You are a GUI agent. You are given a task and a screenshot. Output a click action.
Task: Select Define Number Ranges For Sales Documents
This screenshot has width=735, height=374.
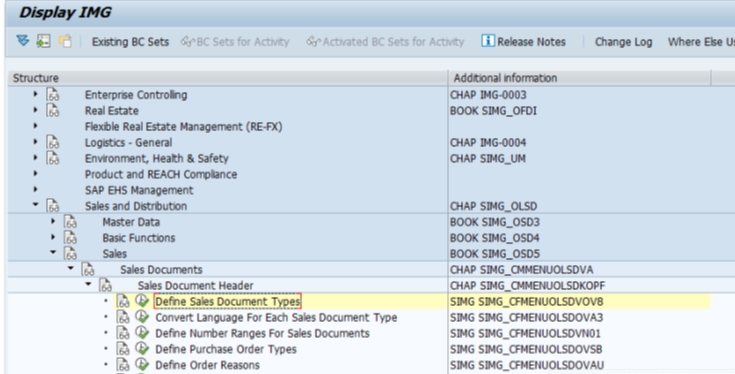click(x=262, y=333)
